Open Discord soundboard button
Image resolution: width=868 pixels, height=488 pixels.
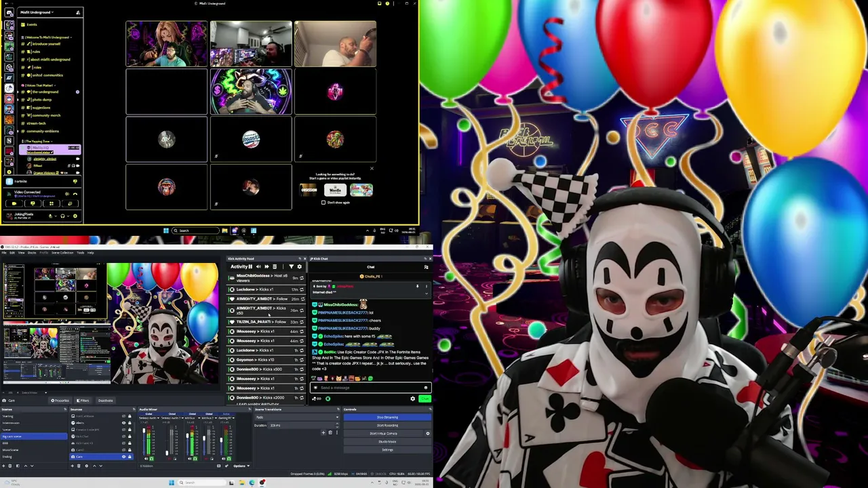pos(71,203)
